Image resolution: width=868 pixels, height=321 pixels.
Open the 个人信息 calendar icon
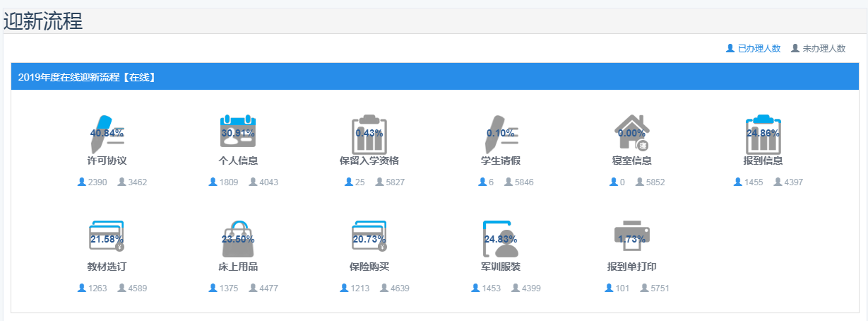(x=238, y=132)
